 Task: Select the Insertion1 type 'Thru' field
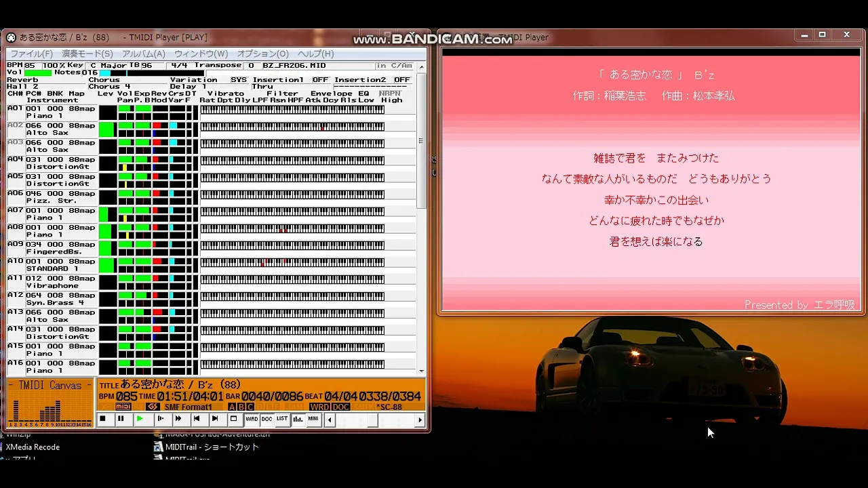click(x=290, y=87)
